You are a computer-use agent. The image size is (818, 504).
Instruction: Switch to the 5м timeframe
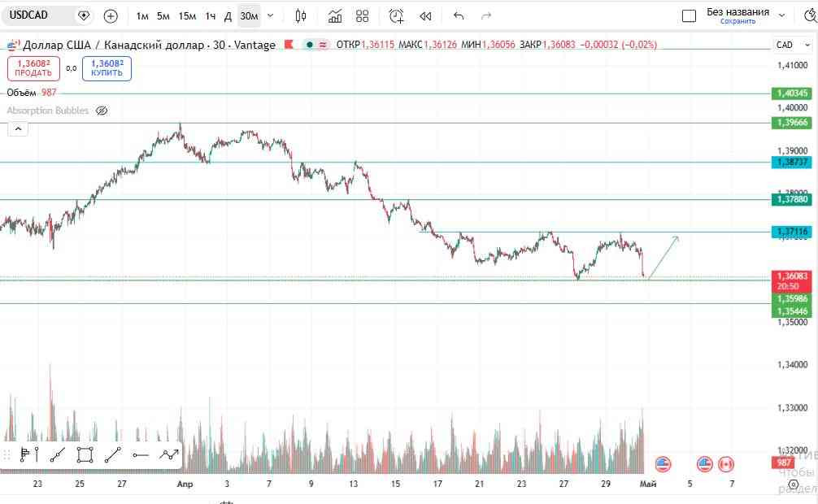pyautogui.click(x=163, y=16)
